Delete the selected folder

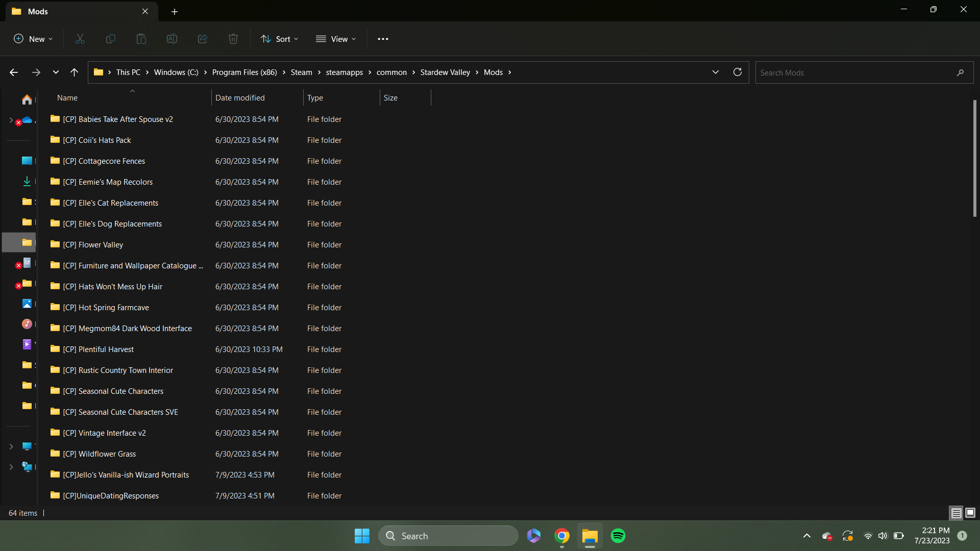click(233, 39)
